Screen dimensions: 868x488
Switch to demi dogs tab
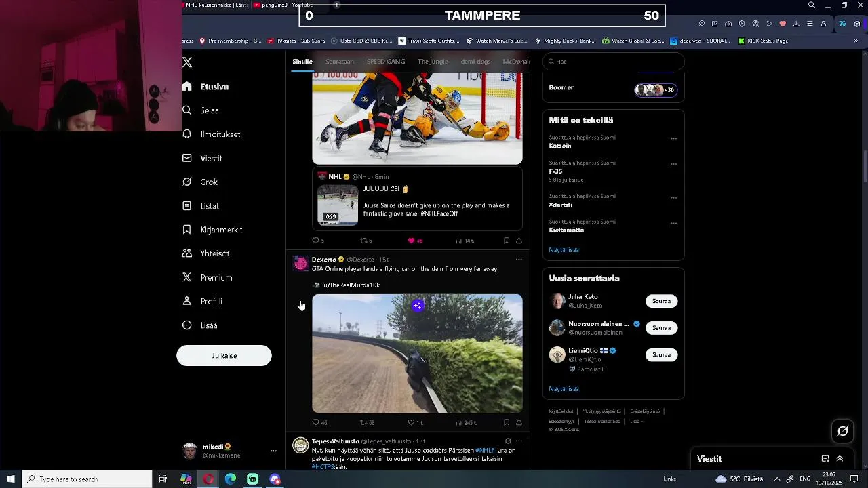tap(475, 62)
